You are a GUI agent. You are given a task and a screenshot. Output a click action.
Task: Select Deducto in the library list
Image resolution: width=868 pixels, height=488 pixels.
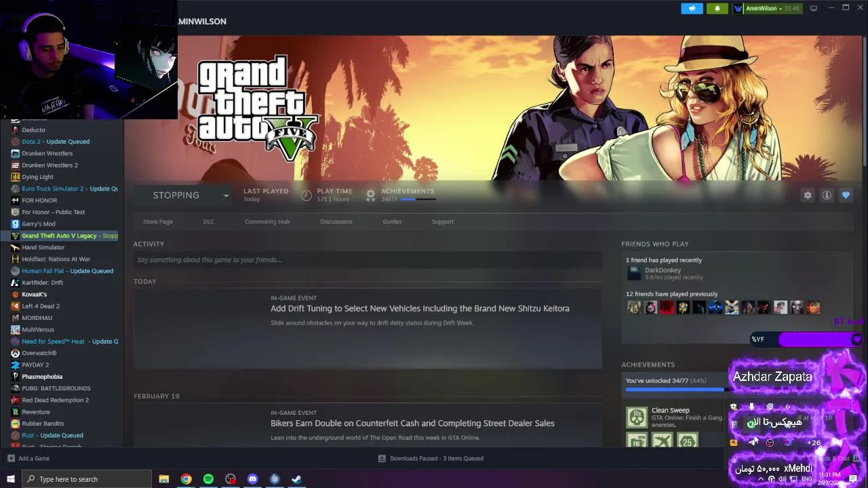tap(33, 130)
